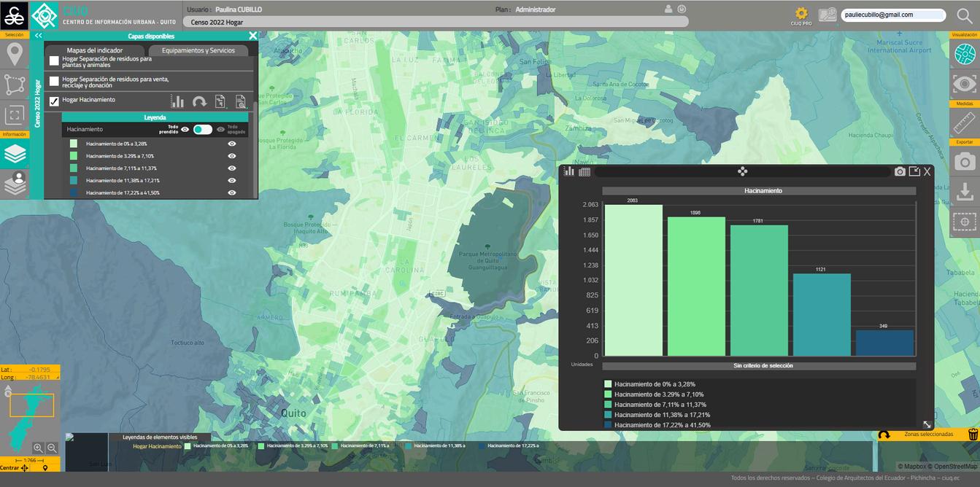Click the CIUQ PRO gear icon

pyautogui.click(x=801, y=14)
